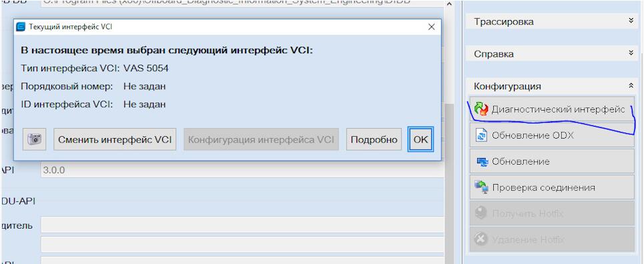Click the Проверка соединения icon
644x264 pixels.
(481, 187)
